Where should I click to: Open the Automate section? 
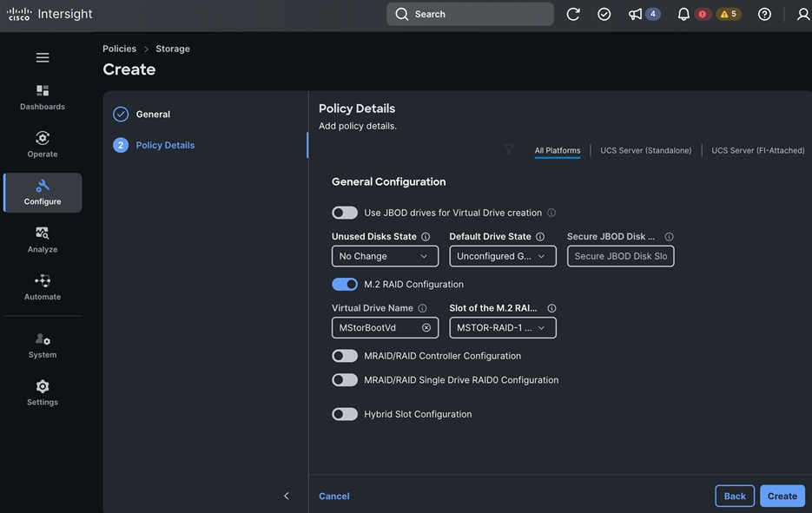click(43, 287)
